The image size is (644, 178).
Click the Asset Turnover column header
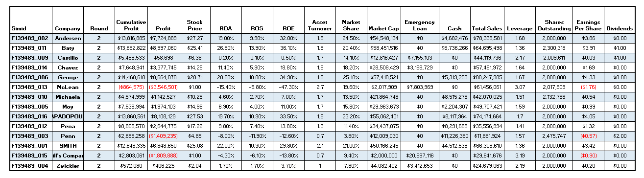320,25
